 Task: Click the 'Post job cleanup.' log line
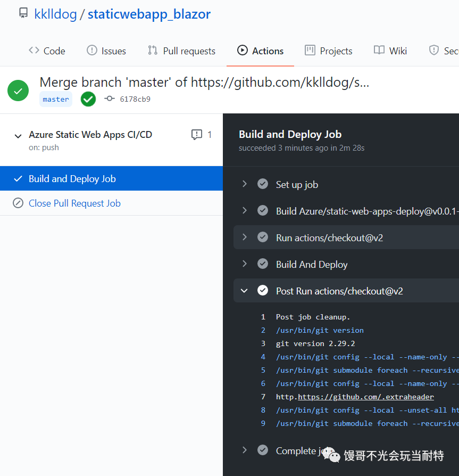click(x=313, y=317)
